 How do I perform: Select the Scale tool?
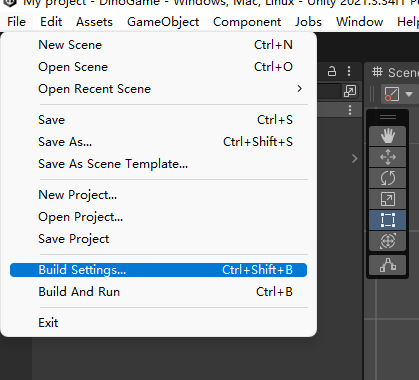pyautogui.click(x=387, y=199)
